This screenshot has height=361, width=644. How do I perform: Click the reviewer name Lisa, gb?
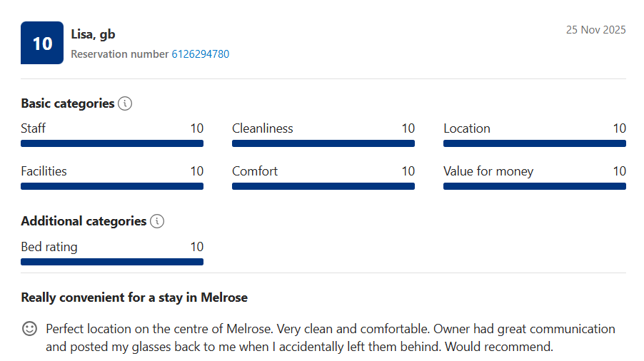tap(93, 34)
